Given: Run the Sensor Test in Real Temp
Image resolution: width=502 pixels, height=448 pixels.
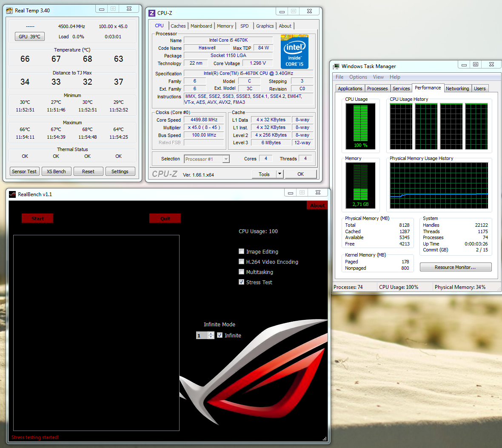Looking at the screenshot, I should point(24,171).
